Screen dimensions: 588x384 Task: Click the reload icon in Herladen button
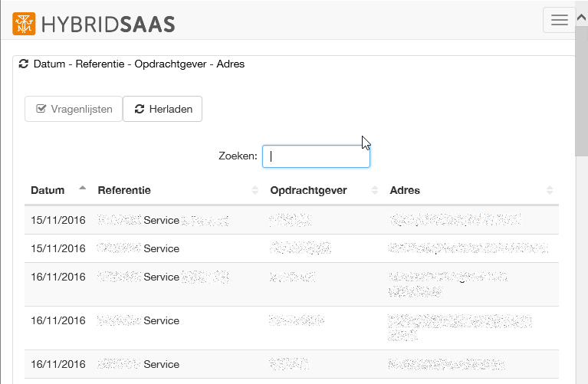click(139, 109)
